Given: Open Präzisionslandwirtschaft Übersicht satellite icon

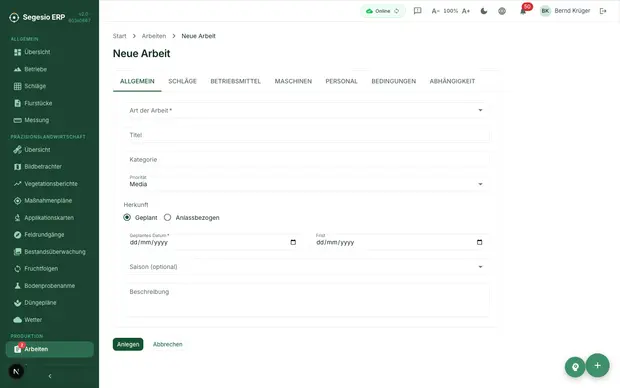Looking at the screenshot, I should click(x=17, y=150).
